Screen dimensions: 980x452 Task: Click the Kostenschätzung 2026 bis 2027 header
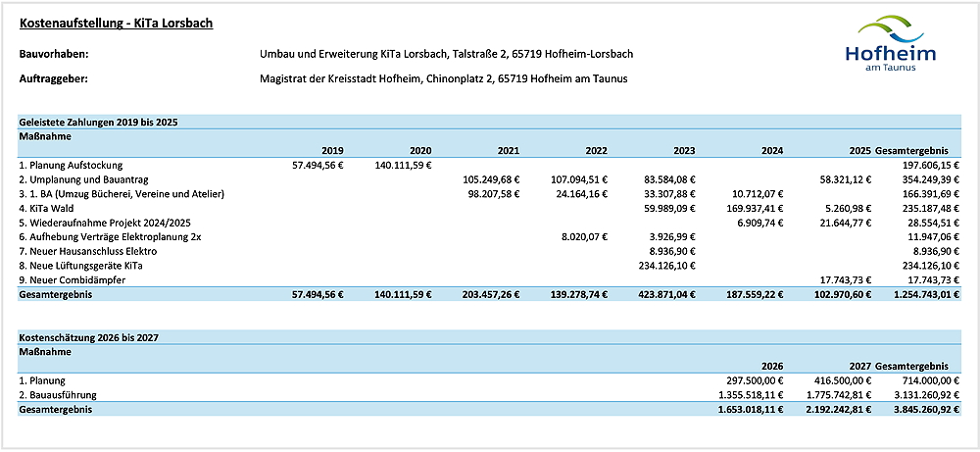pyautogui.click(x=89, y=337)
